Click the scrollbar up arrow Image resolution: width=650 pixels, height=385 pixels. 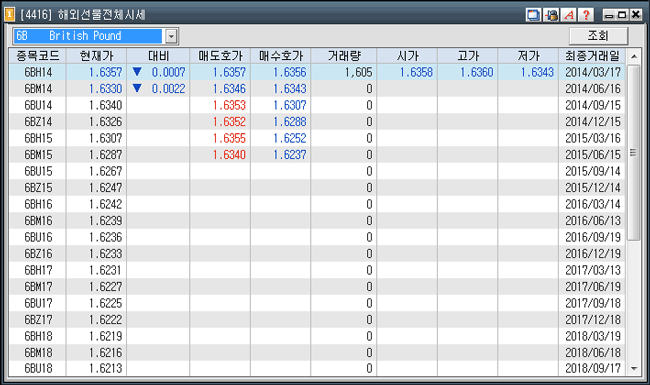[x=633, y=56]
